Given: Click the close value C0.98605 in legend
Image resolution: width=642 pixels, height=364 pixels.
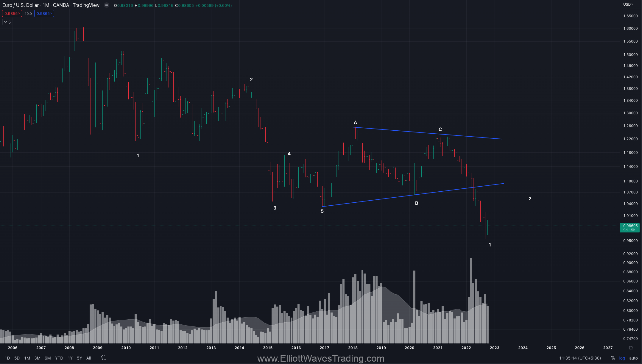Looking at the screenshot, I should (184, 5).
